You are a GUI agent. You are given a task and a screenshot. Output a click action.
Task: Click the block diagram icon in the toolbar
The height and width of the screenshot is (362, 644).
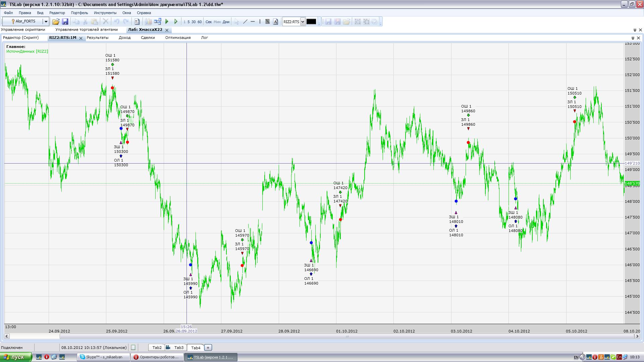158,22
